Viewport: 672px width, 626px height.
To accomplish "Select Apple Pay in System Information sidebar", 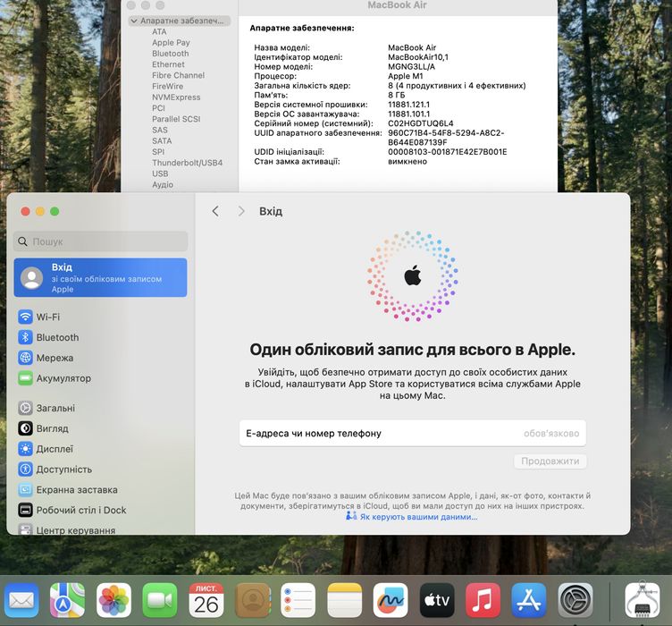I will (171, 42).
